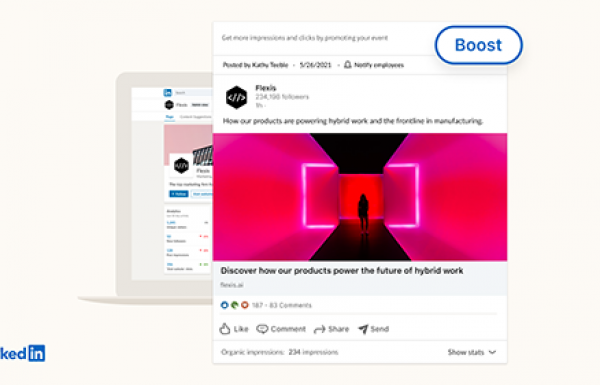The height and width of the screenshot is (385, 600).
Task: Send the post via paper plane icon
Action: [x=363, y=329]
